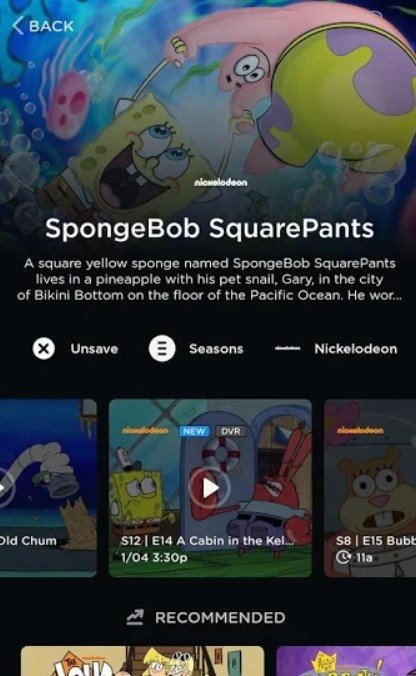The width and height of the screenshot is (416, 676).
Task: Expand the truncated show description text
Action: click(210, 279)
